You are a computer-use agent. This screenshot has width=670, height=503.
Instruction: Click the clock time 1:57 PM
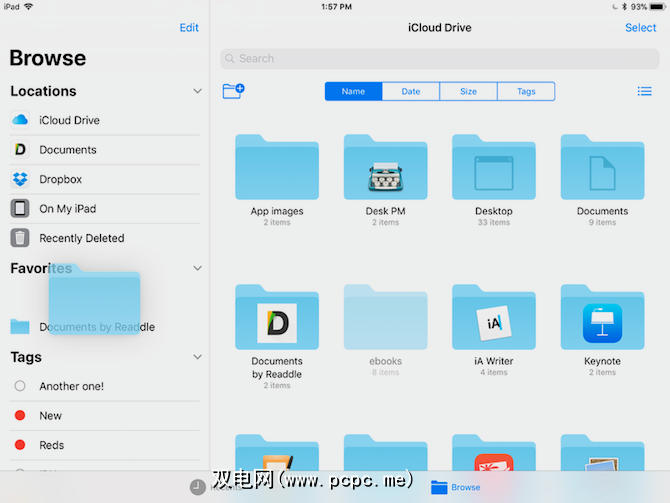pos(337,7)
